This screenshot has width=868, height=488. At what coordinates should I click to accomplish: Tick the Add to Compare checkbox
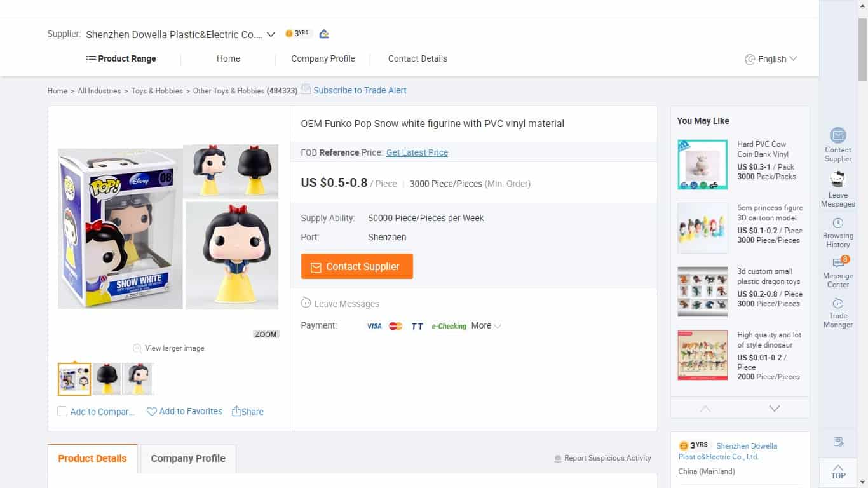[62, 411]
